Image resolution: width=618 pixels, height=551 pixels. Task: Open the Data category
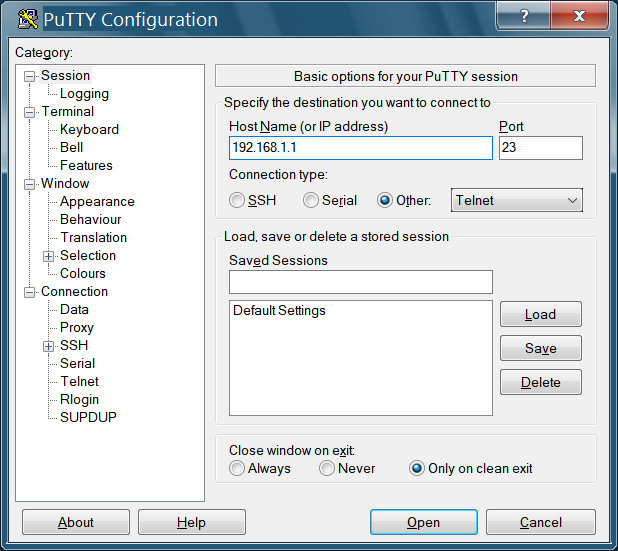coord(74,309)
